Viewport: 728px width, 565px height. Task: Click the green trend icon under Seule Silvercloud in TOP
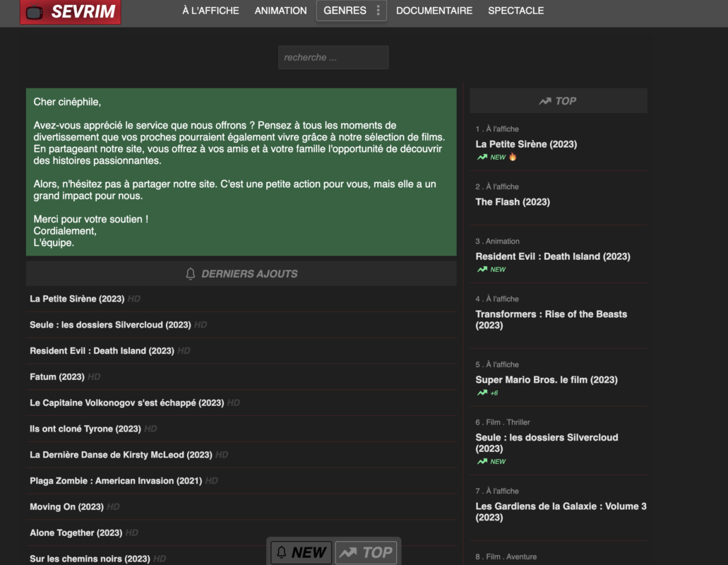click(482, 461)
